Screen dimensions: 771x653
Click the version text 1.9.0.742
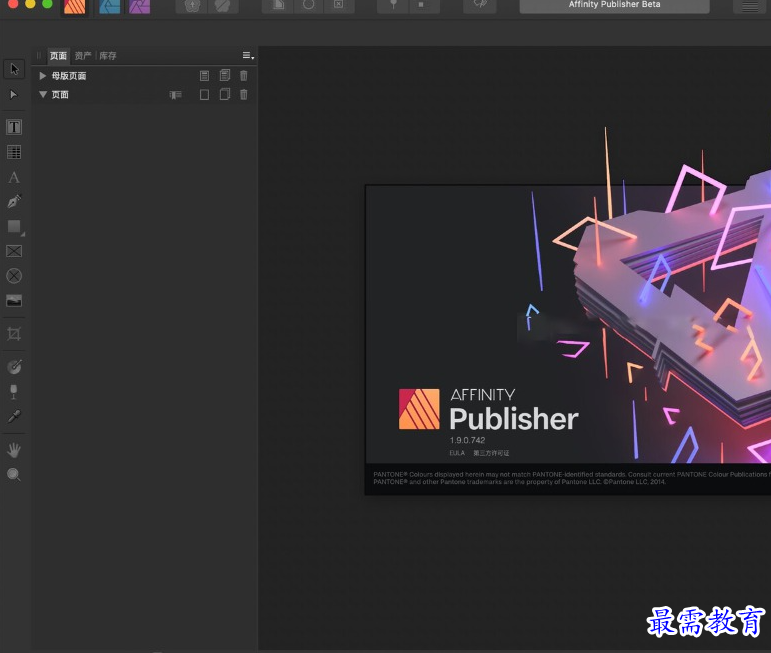point(467,440)
